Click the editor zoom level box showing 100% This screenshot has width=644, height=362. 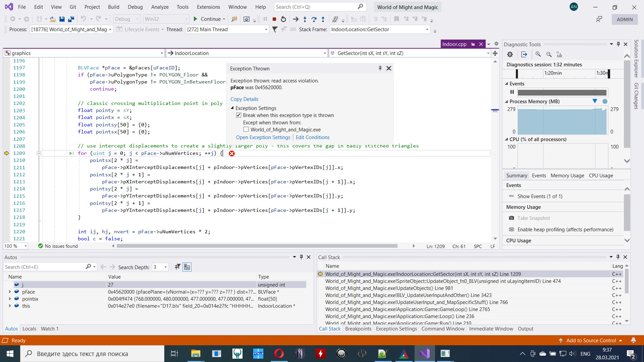click(x=13, y=246)
